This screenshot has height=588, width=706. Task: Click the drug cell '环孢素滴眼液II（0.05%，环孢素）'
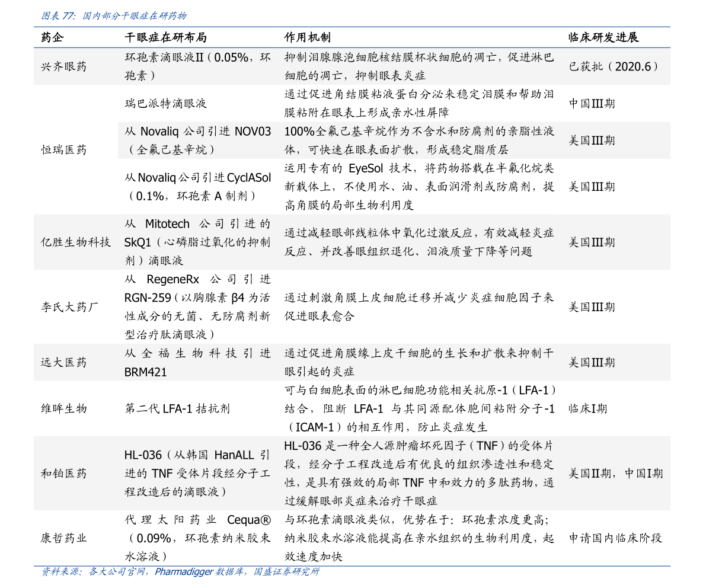(x=197, y=66)
